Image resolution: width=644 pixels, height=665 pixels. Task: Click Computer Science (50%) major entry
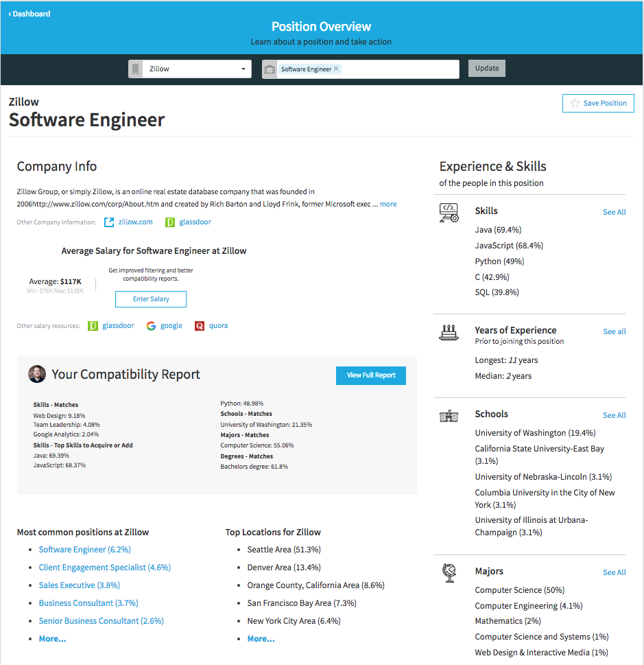click(520, 590)
